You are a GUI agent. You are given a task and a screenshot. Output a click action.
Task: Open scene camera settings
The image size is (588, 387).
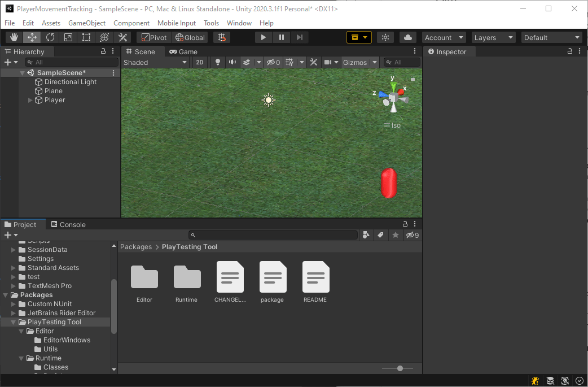click(328, 62)
